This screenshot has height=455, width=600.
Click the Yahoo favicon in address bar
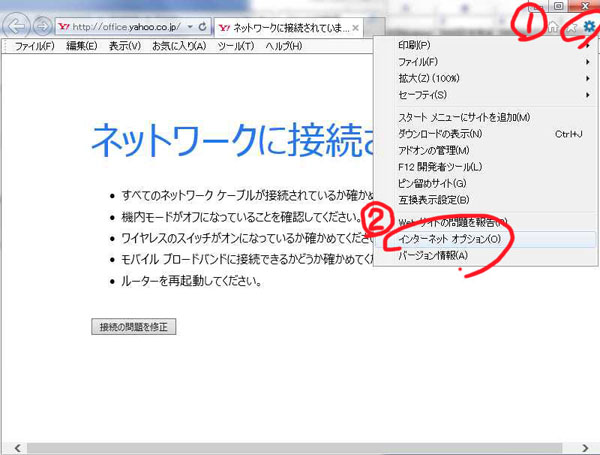point(64,27)
